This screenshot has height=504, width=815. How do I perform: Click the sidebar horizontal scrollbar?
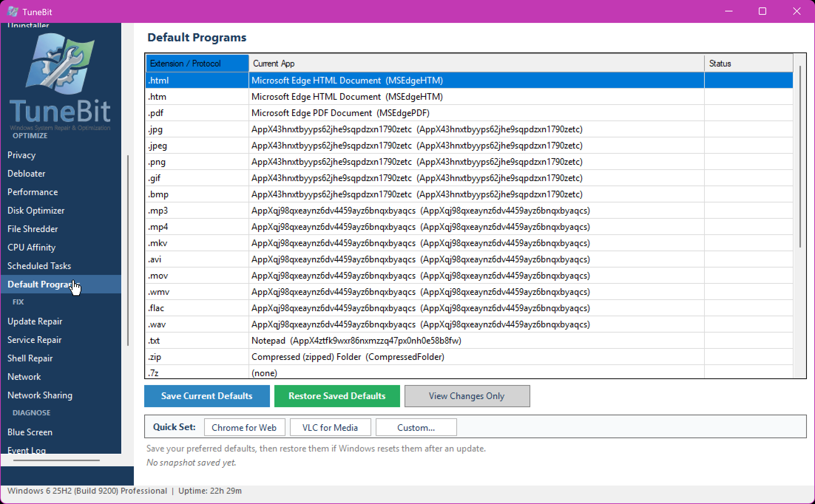(57, 460)
